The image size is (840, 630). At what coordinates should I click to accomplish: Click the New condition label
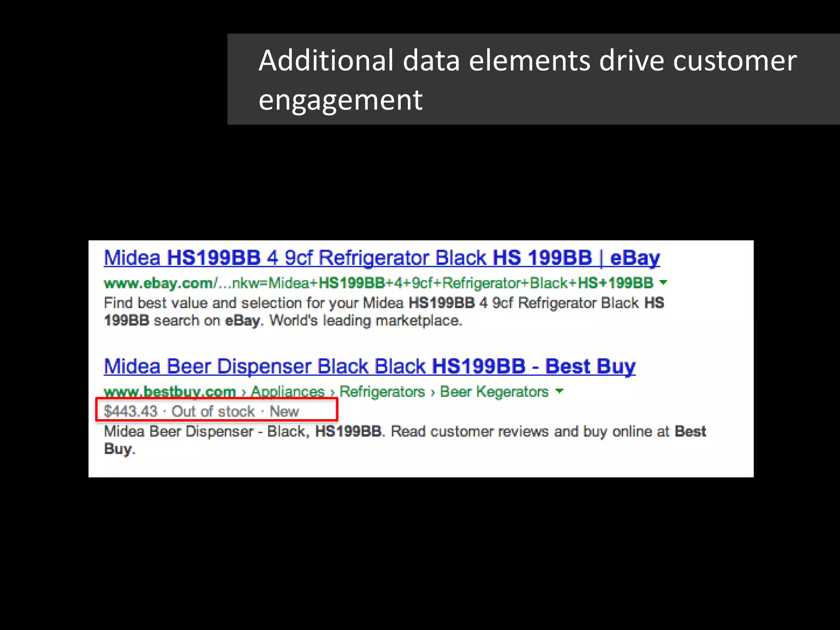click(x=284, y=411)
